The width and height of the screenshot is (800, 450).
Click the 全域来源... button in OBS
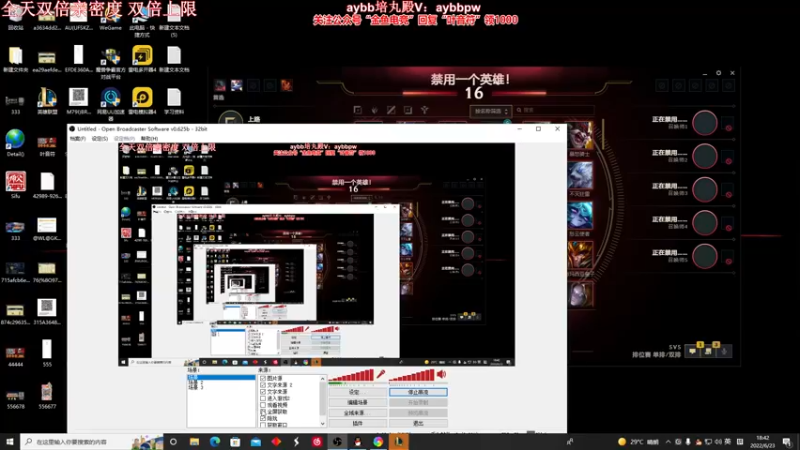coord(357,413)
